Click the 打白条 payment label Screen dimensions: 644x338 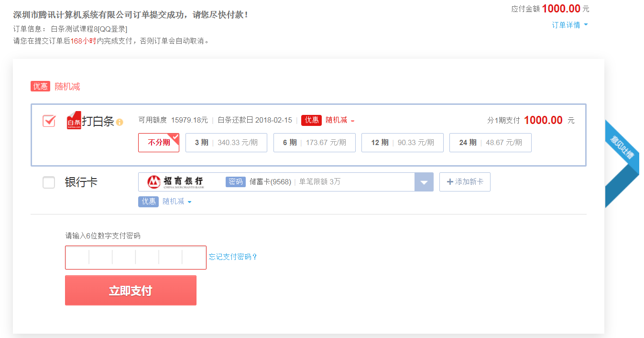(x=98, y=122)
